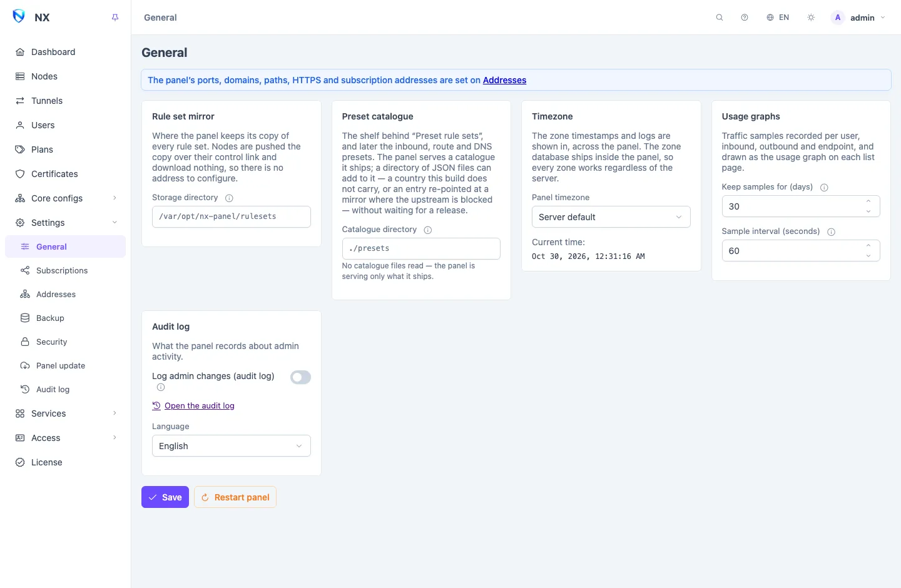Viewport: 901px width, 588px height.
Task: Click the Services grid icon
Action: (20, 413)
